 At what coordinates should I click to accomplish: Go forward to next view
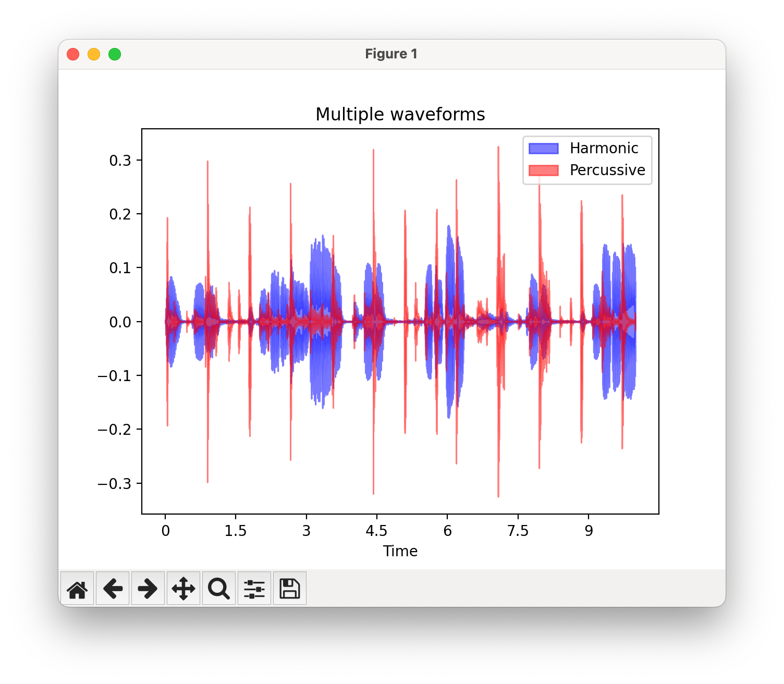[x=148, y=588]
